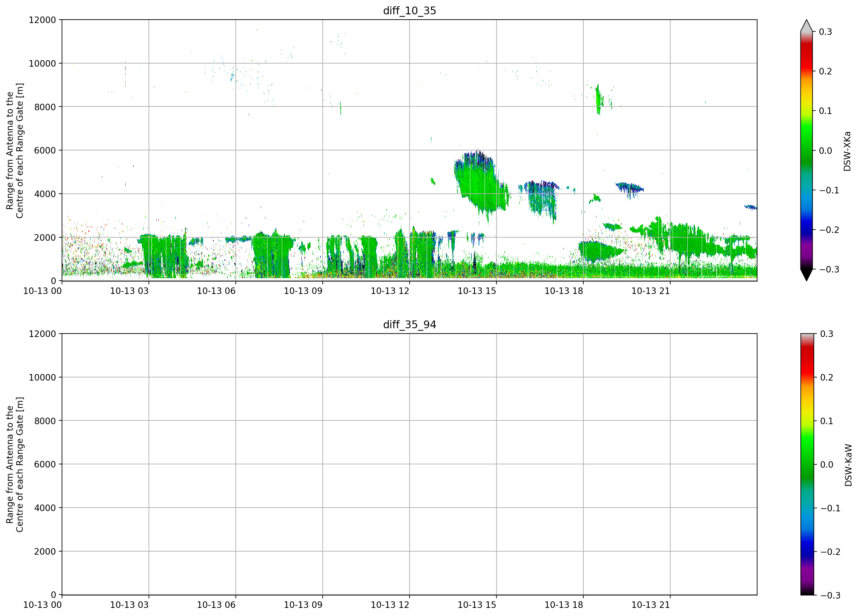Click the '10-13 15' x-tick under diff_10_35

click(x=477, y=291)
